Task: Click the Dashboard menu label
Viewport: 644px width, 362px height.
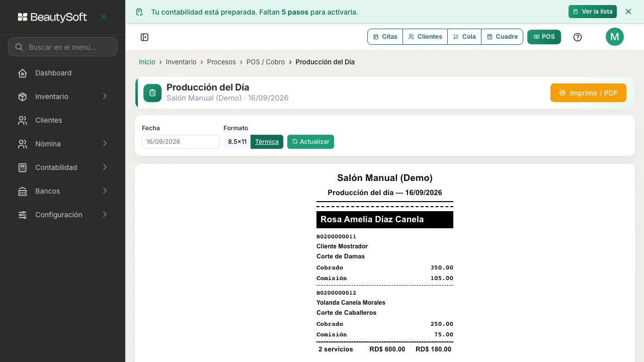Action: (x=53, y=73)
